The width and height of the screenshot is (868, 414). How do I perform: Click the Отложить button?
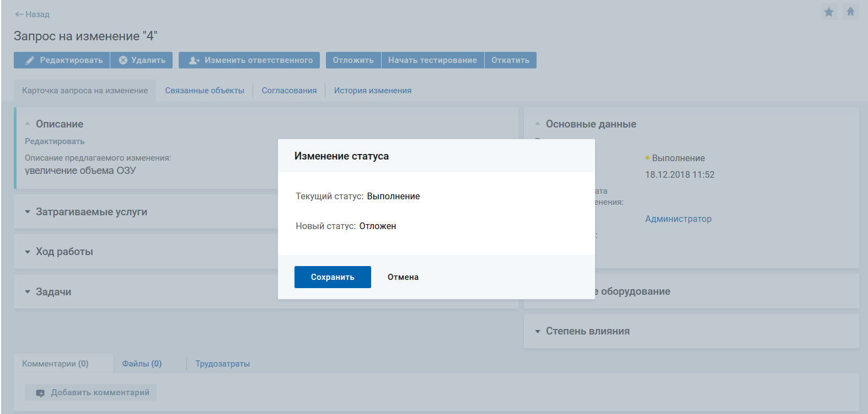point(353,60)
